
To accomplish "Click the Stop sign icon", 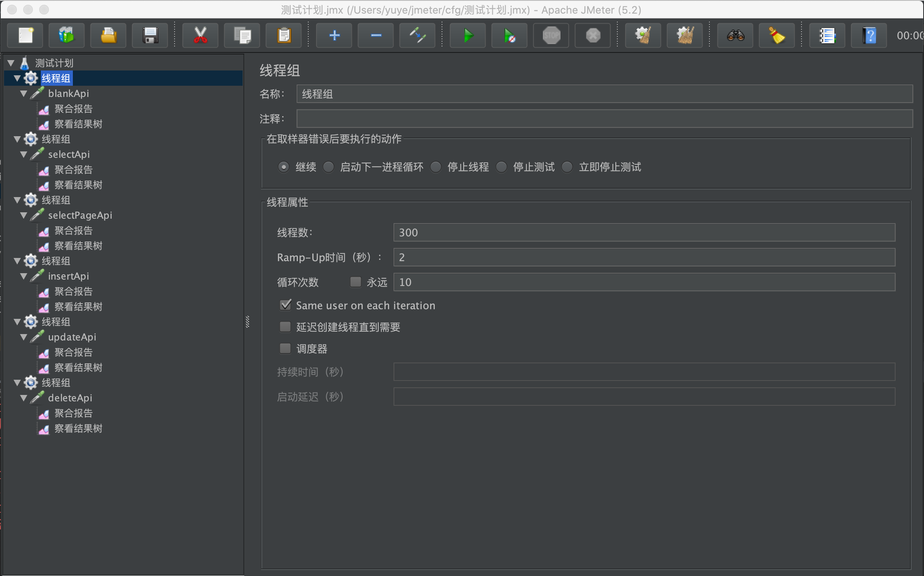I will (x=551, y=36).
